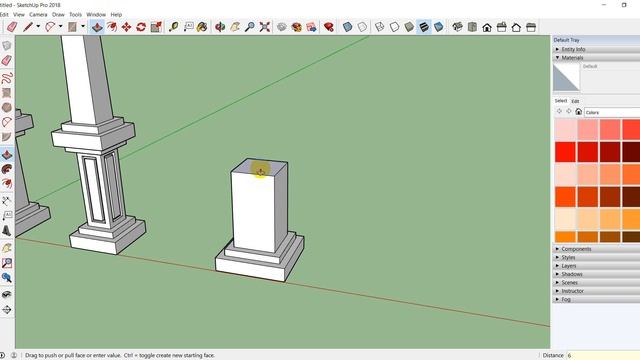Viewport: 640px width, 360px height.
Task: Expand the Styles panel
Action: pyautogui.click(x=596, y=257)
